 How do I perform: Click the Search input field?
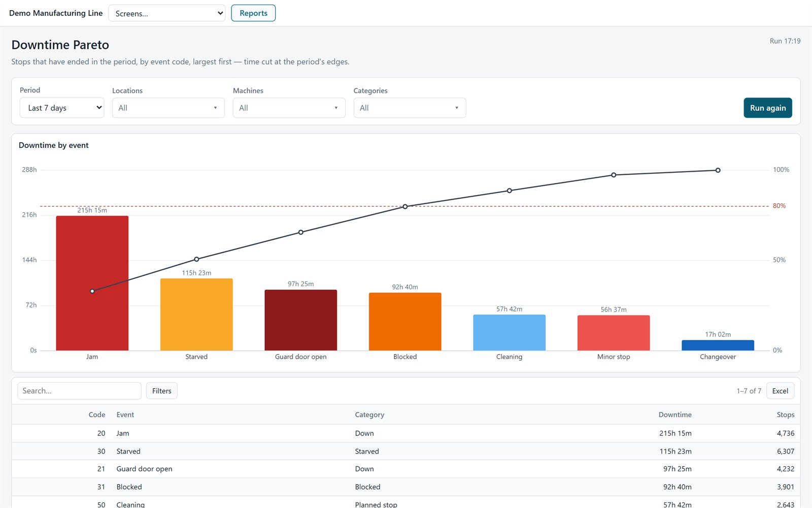tap(79, 391)
